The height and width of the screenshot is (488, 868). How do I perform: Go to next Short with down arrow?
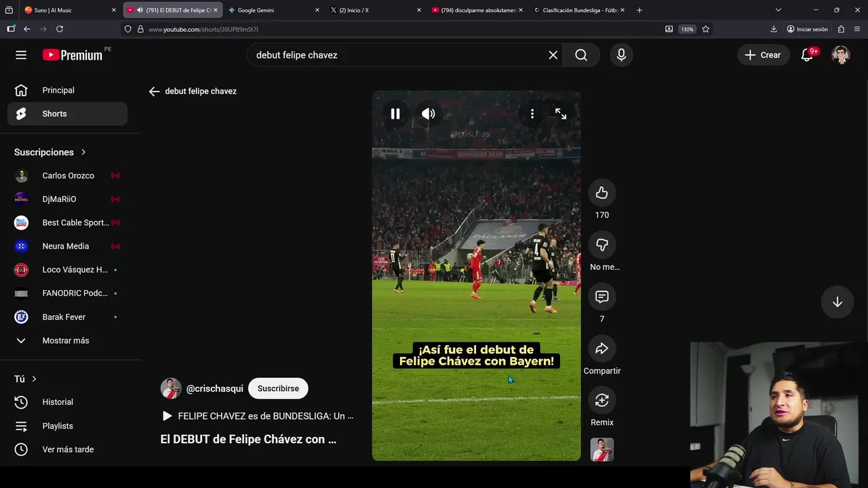[837, 302]
